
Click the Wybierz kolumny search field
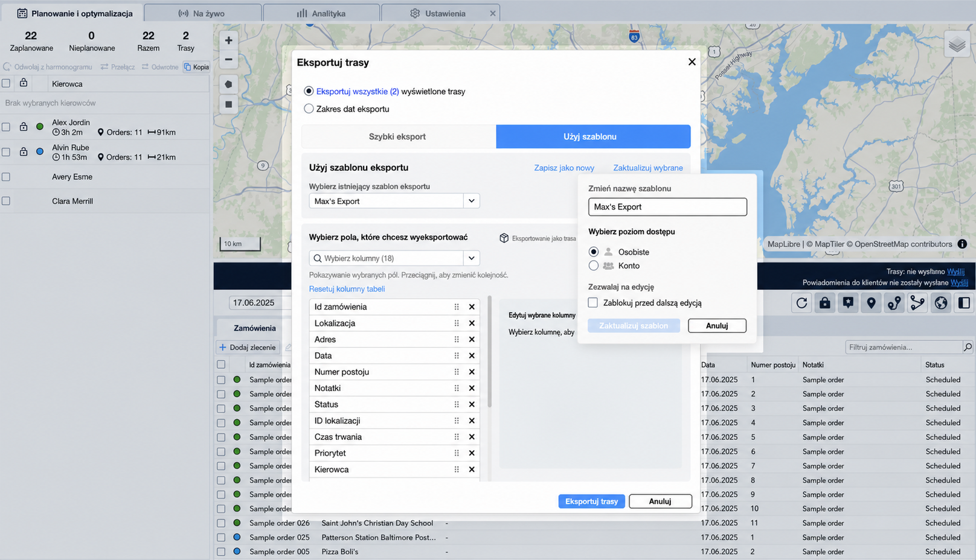tap(387, 258)
